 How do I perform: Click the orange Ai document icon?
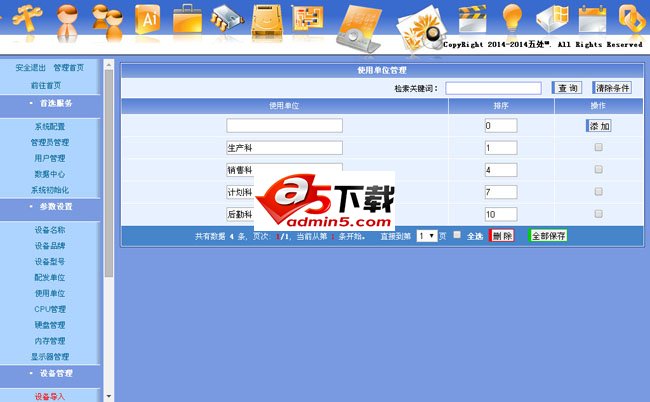pyautogui.click(x=148, y=19)
